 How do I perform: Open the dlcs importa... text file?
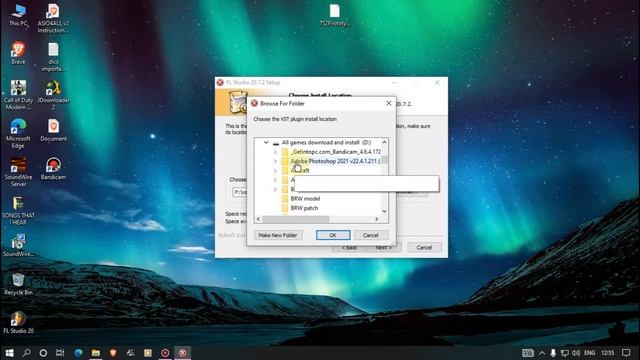coord(53,57)
